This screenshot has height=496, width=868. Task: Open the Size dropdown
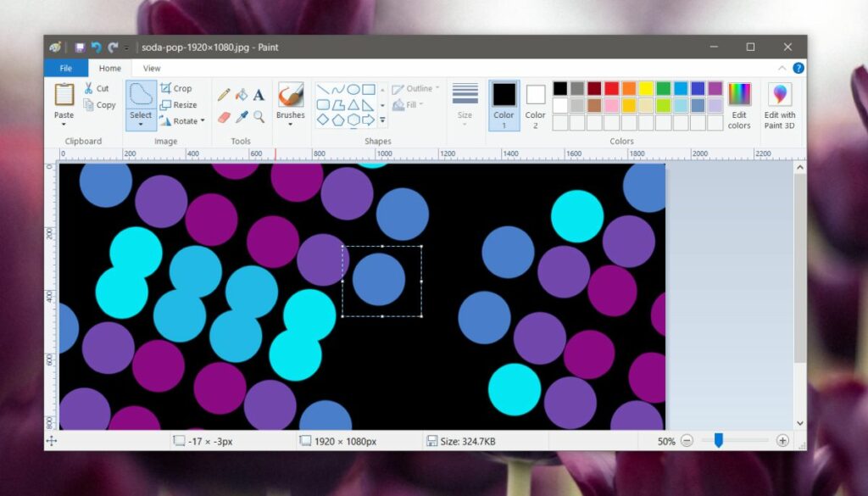(464, 102)
